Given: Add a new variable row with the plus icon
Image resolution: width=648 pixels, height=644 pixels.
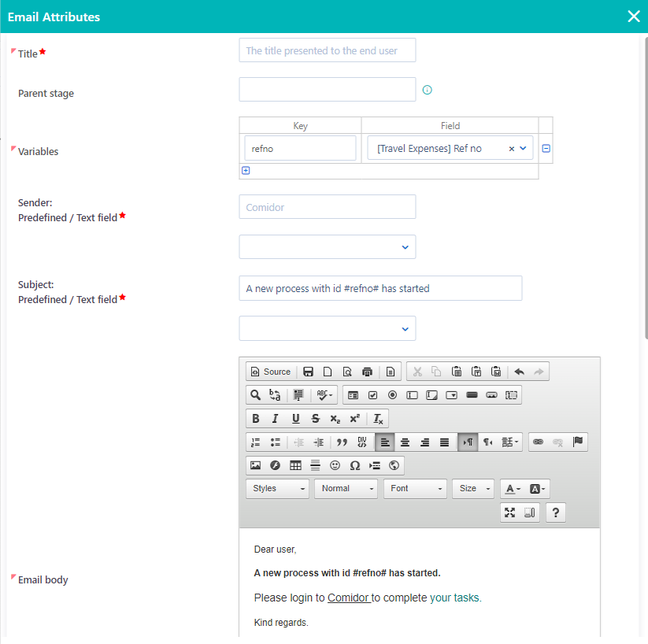Looking at the screenshot, I should (x=245, y=170).
